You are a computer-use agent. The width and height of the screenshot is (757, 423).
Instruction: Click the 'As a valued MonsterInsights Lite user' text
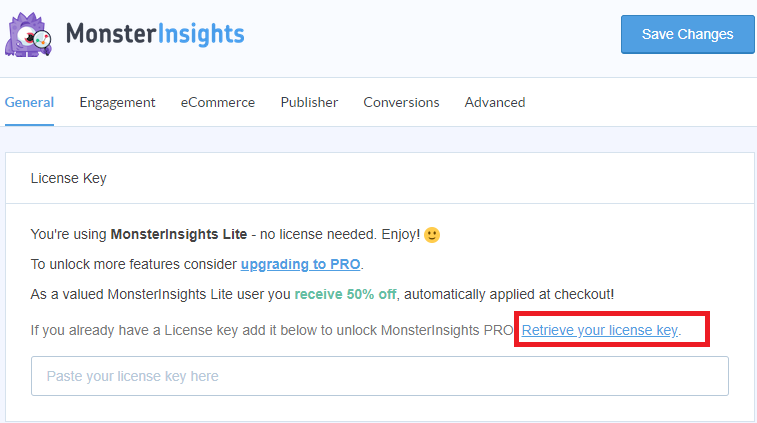[160, 294]
